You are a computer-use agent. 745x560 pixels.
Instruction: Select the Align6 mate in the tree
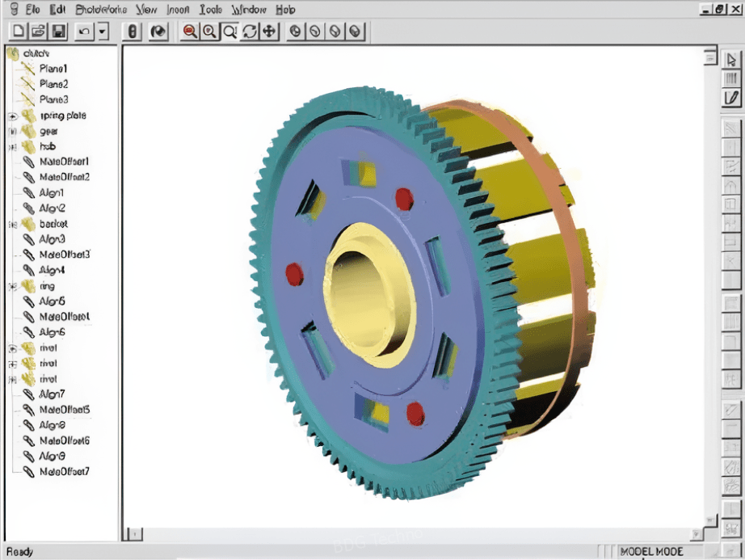(53, 332)
